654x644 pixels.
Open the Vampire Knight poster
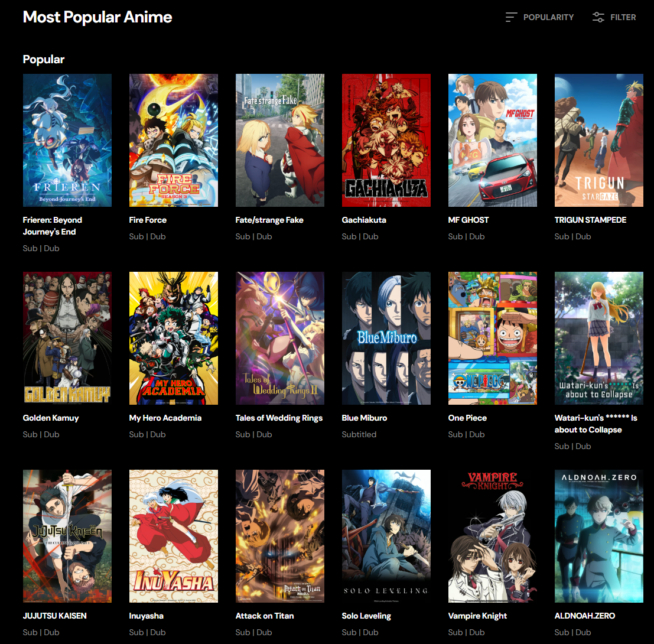tap(493, 536)
